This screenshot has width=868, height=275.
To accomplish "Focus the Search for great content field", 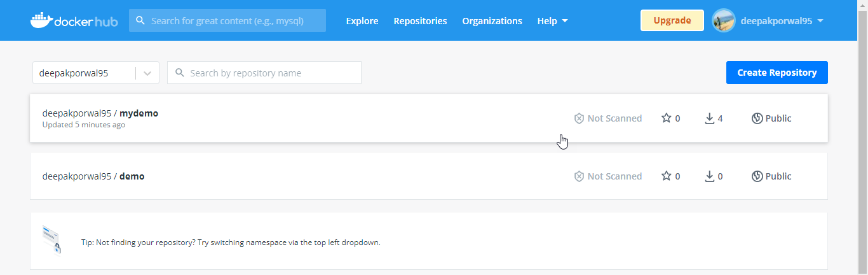I will tap(227, 20).
